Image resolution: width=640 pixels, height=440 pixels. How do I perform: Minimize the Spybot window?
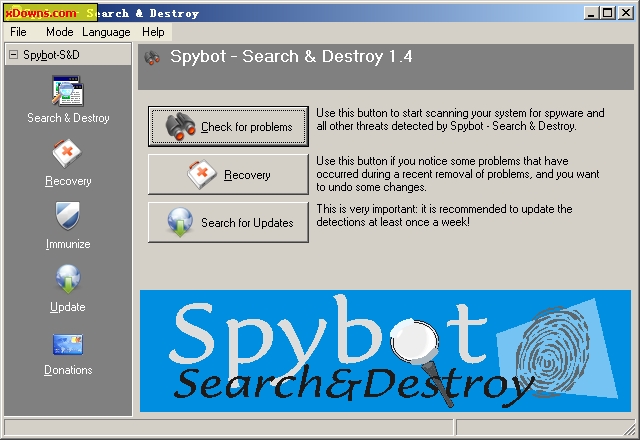point(591,13)
